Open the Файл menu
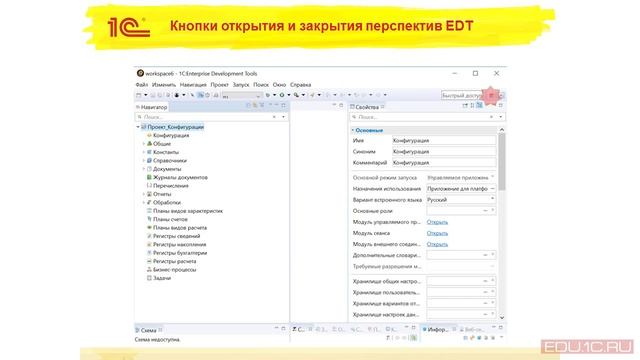Viewport: 640px width, 360px height. coord(142,85)
